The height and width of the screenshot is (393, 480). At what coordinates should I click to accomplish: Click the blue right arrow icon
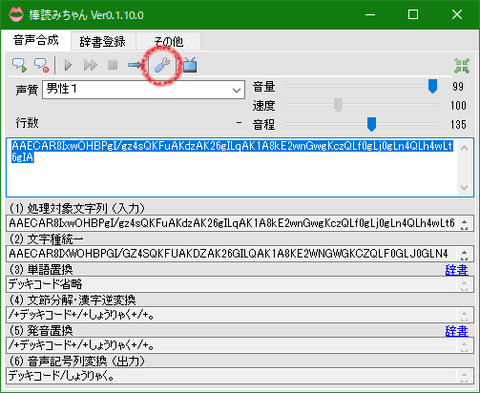134,65
